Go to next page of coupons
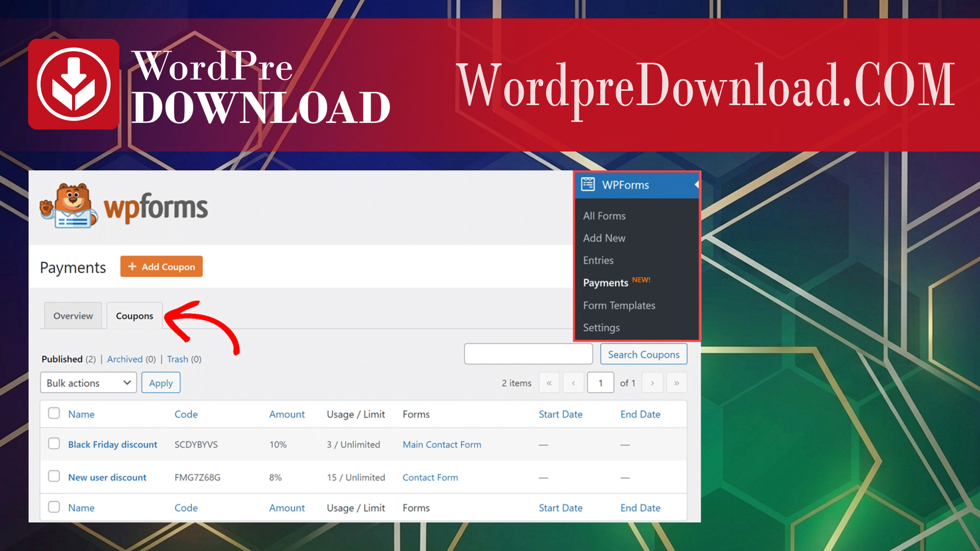 [x=652, y=383]
